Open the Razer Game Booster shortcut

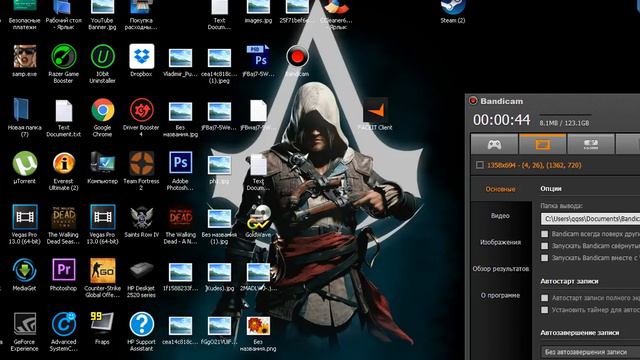(x=63, y=64)
